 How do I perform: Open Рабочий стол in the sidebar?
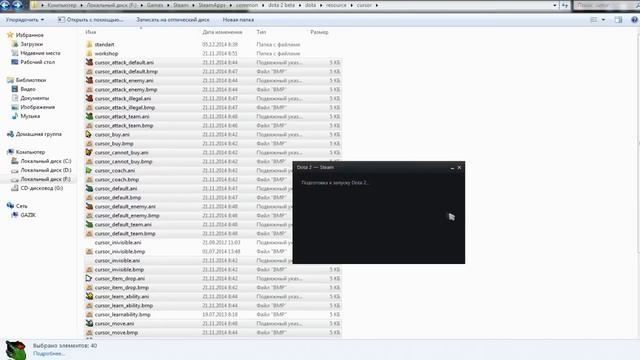point(38,62)
